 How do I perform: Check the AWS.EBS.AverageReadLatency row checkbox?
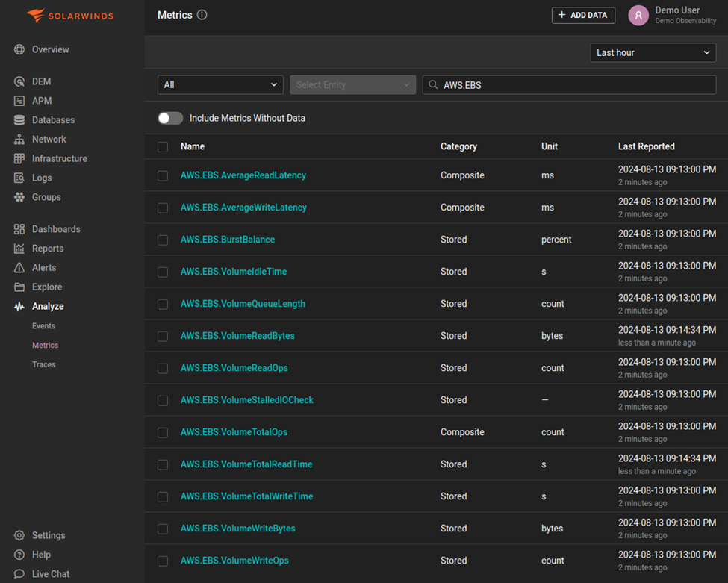click(163, 176)
